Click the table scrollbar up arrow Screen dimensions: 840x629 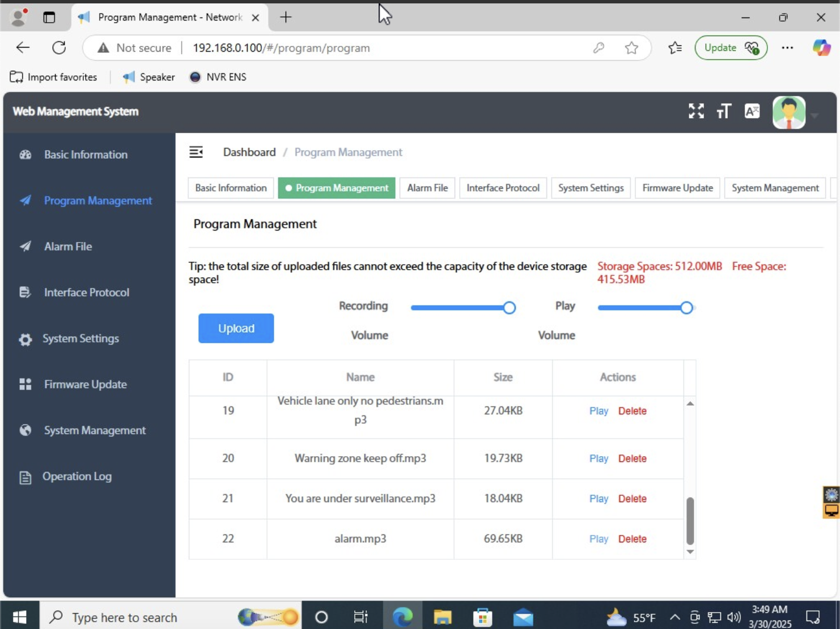click(x=690, y=403)
